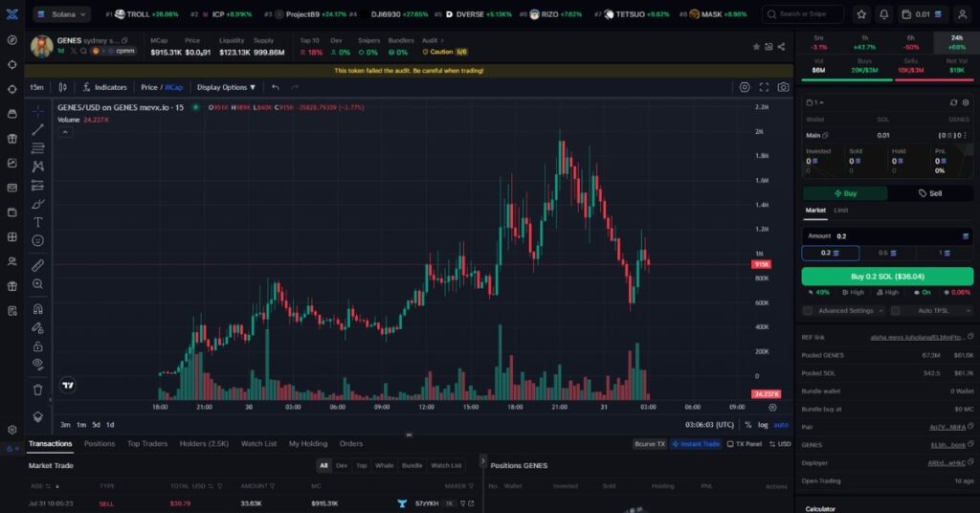
Task: Toggle stay in drawing mode pencil-lock
Action: pyautogui.click(x=38, y=327)
